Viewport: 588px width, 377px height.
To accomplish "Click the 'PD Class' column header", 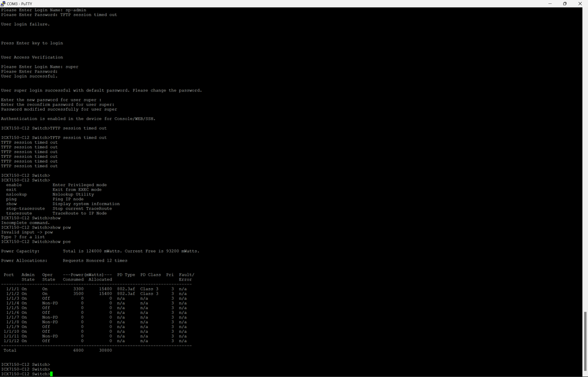I will 150,275.
